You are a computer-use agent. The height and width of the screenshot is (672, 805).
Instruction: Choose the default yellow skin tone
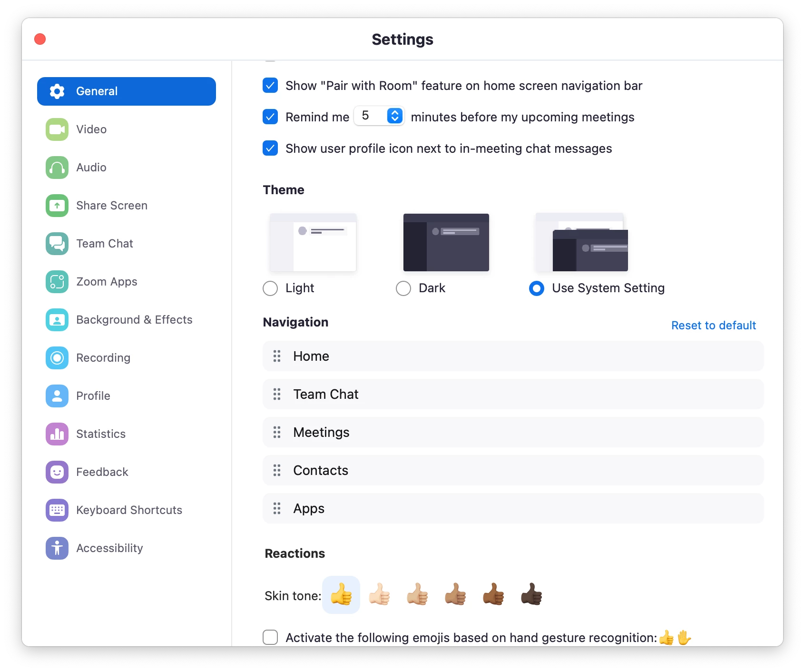click(x=341, y=595)
